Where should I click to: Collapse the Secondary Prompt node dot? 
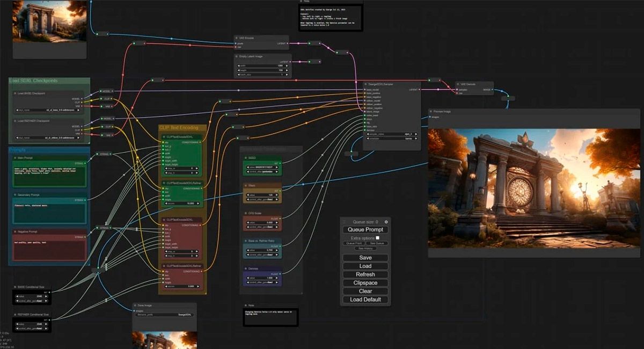[x=14, y=195]
